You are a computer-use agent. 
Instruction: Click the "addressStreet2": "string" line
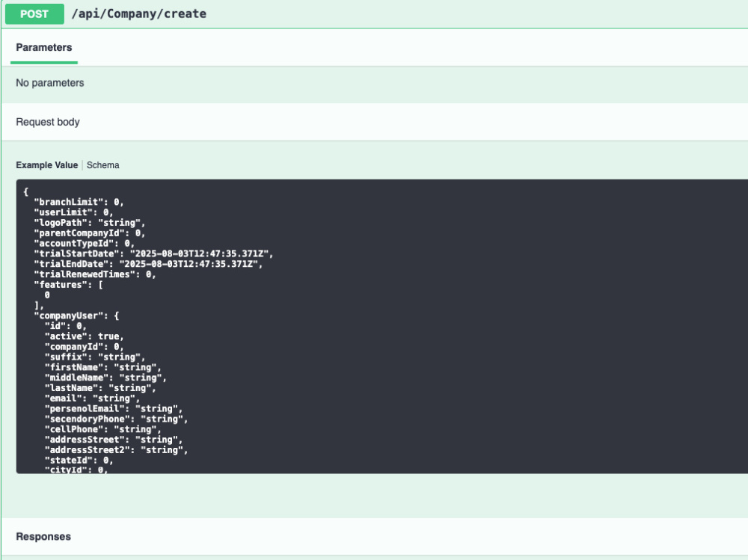click(116, 450)
